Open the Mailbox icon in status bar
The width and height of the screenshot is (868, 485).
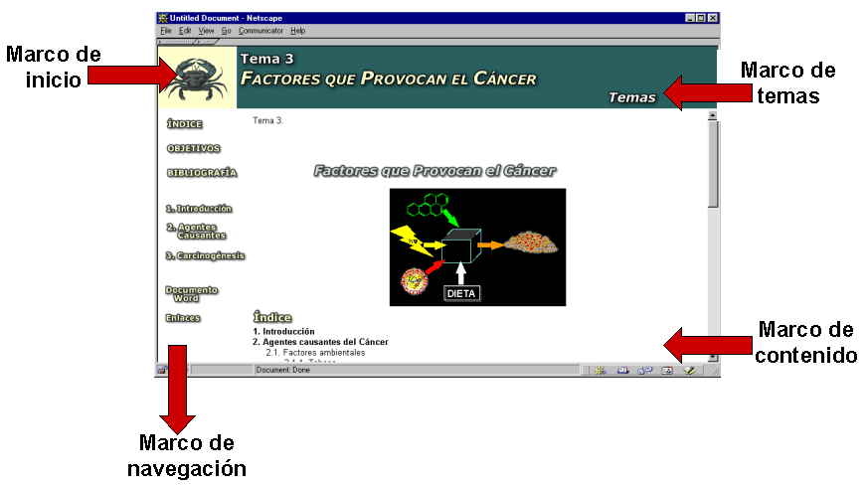tap(623, 370)
